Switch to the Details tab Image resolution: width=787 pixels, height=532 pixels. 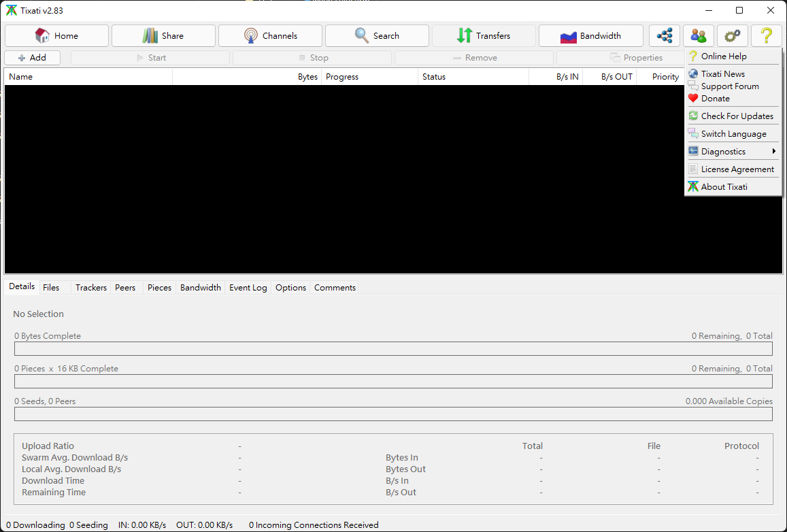(x=22, y=286)
